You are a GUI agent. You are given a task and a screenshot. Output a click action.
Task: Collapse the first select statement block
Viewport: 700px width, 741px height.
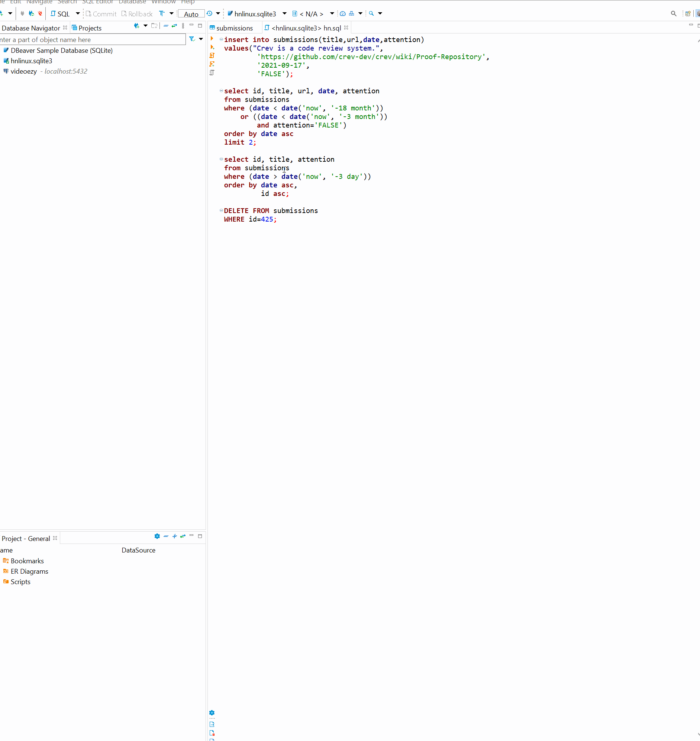click(x=220, y=91)
